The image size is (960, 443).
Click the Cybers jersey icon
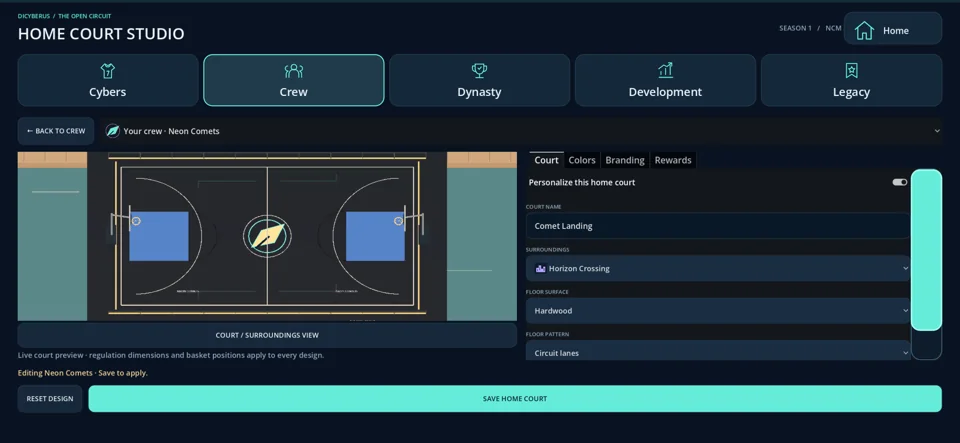tap(108, 71)
